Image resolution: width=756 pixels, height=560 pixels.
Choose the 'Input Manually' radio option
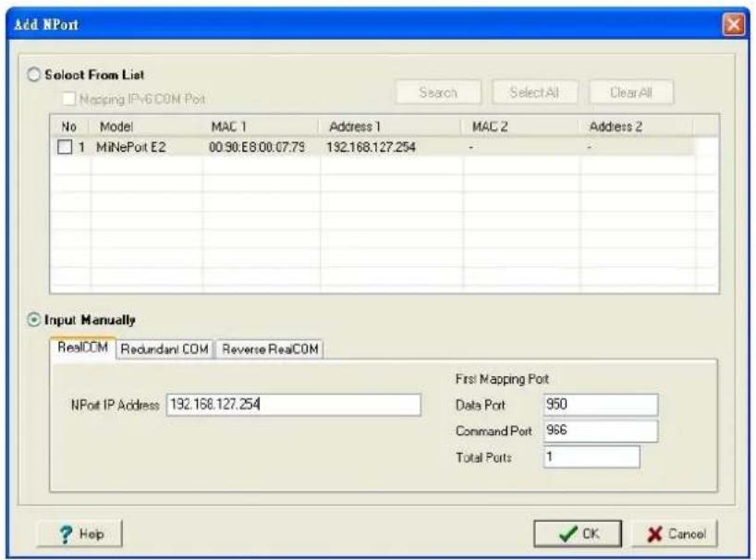click(33, 320)
